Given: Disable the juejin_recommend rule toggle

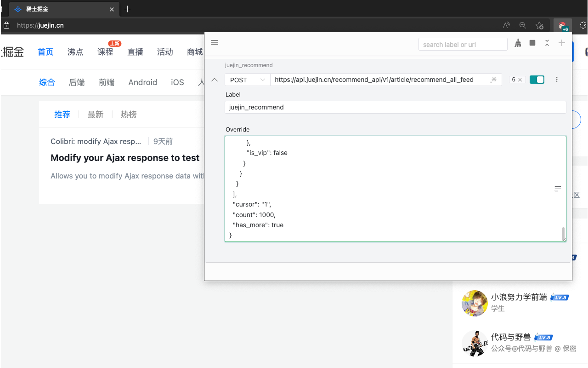Looking at the screenshot, I should coord(537,79).
